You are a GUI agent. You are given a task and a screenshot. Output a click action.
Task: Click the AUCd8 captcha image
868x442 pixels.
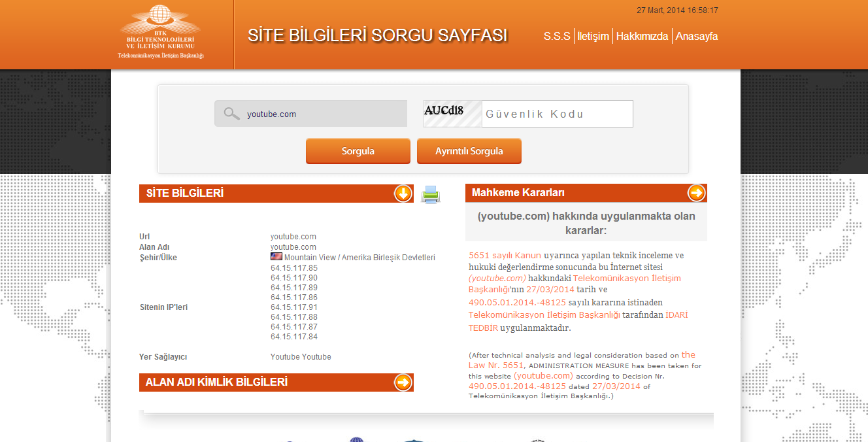point(452,114)
